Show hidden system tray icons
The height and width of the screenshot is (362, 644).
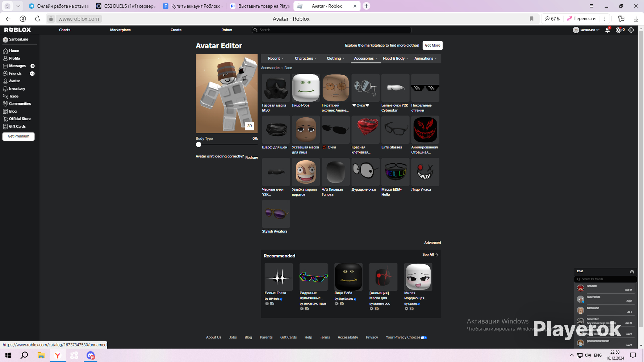click(572, 355)
